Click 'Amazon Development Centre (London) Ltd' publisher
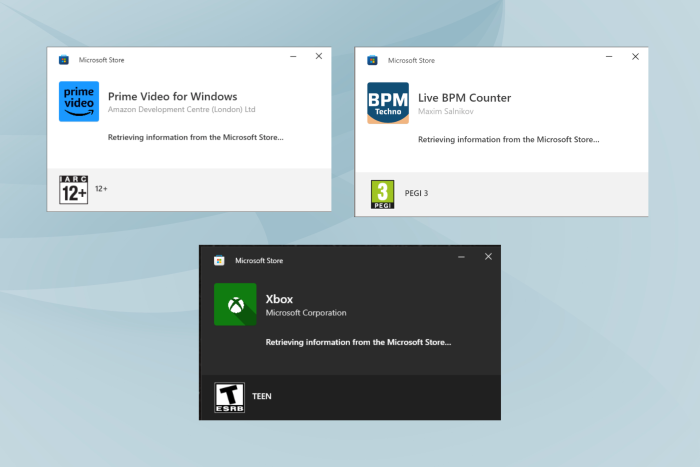The image size is (700, 467). click(182, 109)
